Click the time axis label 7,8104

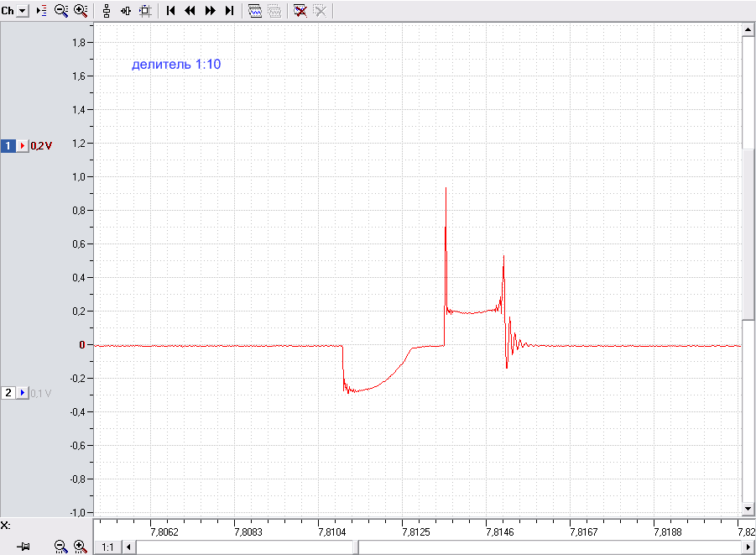pos(332,531)
